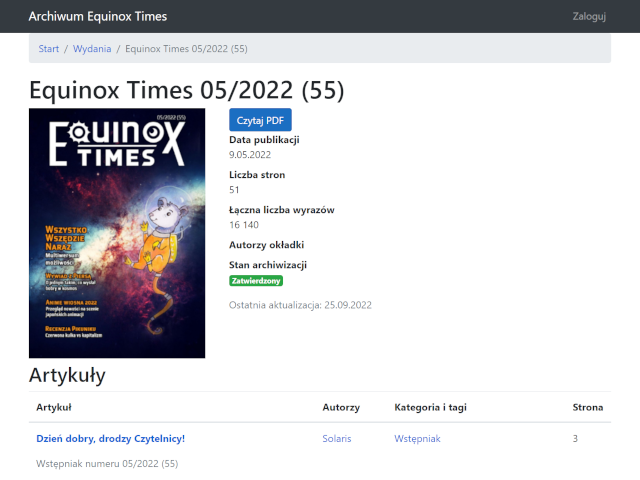Open article Dzień dobry, drodzy Czytelnicy!
This screenshot has width=640, height=480.
click(x=111, y=438)
